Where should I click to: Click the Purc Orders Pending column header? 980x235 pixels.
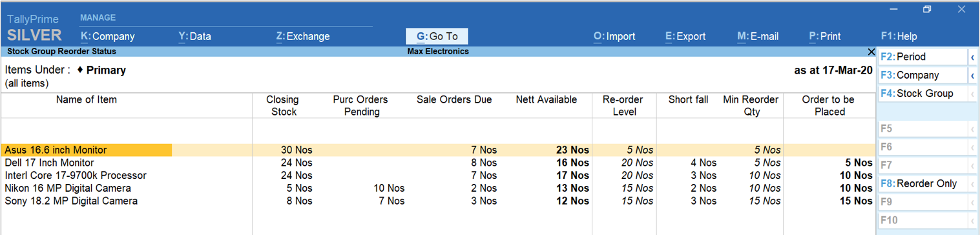pyautogui.click(x=360, y=105)
